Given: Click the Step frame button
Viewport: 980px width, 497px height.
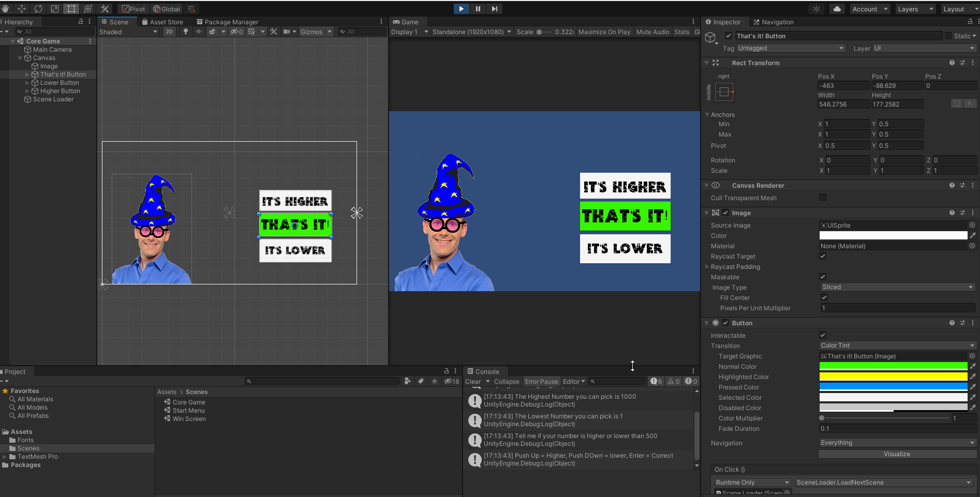Looking at the screenshot, I should point(494,9).
